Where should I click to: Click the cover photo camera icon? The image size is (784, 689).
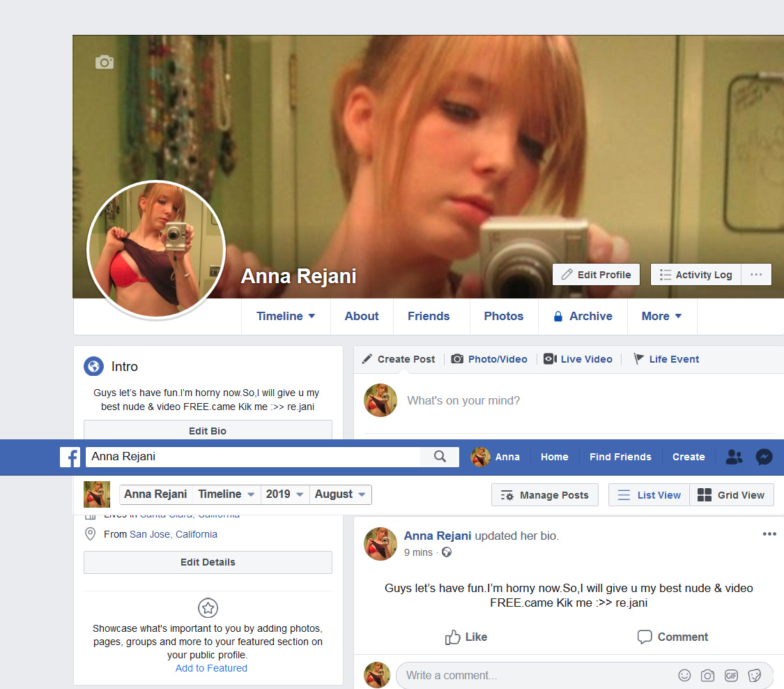point(105,62)
